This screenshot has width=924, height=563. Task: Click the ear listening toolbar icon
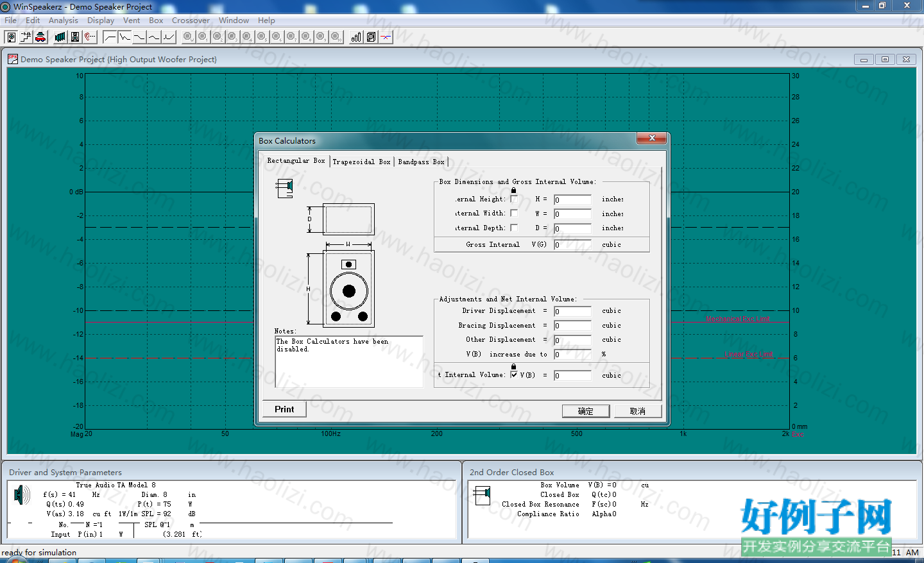[89, 37]
